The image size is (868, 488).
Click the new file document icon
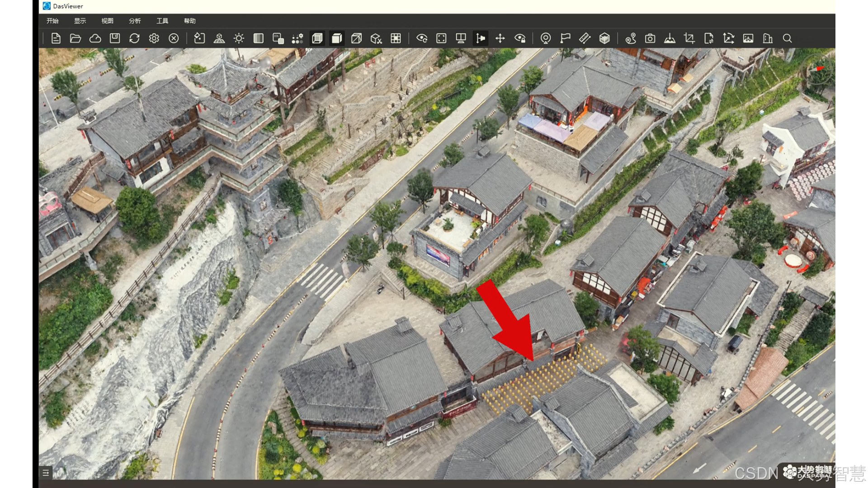tap(56, 38)
